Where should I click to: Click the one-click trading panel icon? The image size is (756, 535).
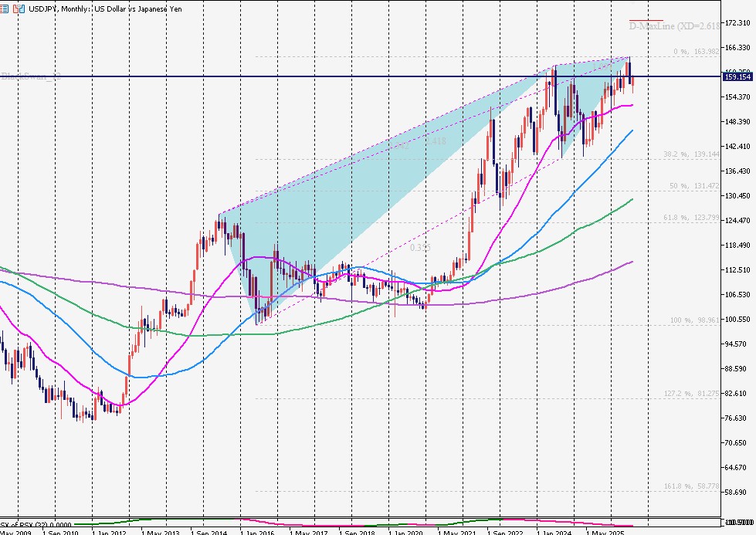point(19,8)
